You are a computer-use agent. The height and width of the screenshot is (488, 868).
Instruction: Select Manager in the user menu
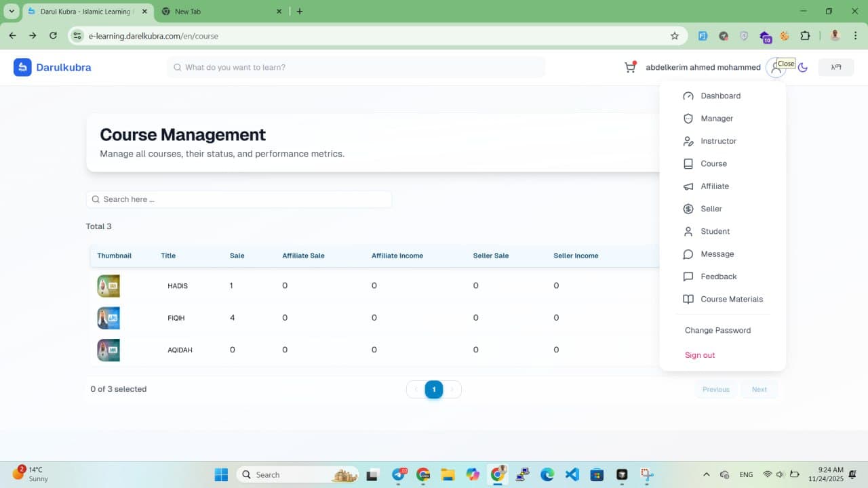tap(716, 119)
